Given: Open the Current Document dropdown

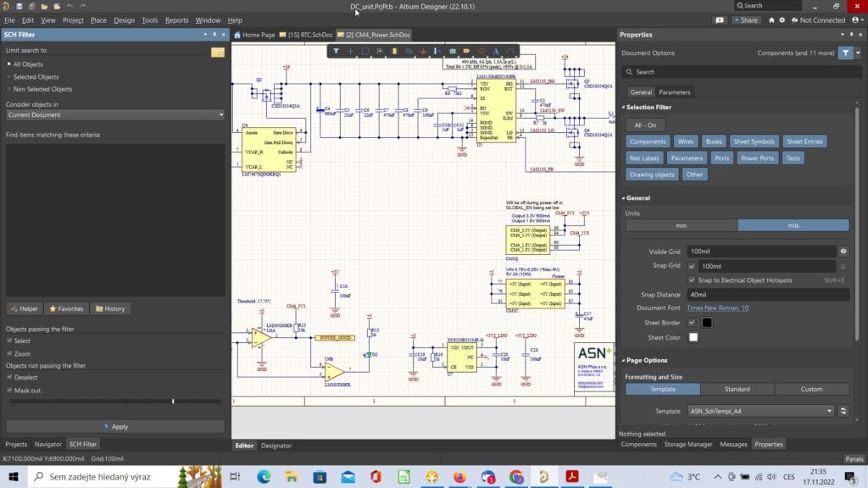Looking at the screenshot, I should (x=115, y=114).
